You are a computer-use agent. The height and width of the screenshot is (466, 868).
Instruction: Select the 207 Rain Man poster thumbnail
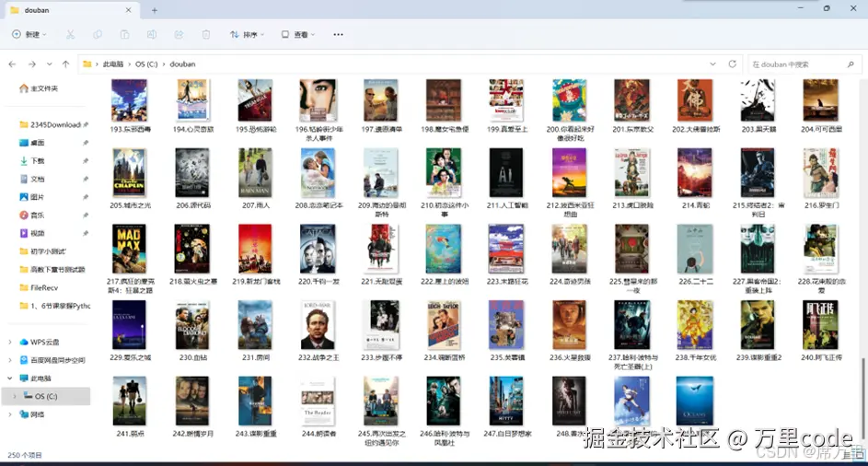coord(255,173)
